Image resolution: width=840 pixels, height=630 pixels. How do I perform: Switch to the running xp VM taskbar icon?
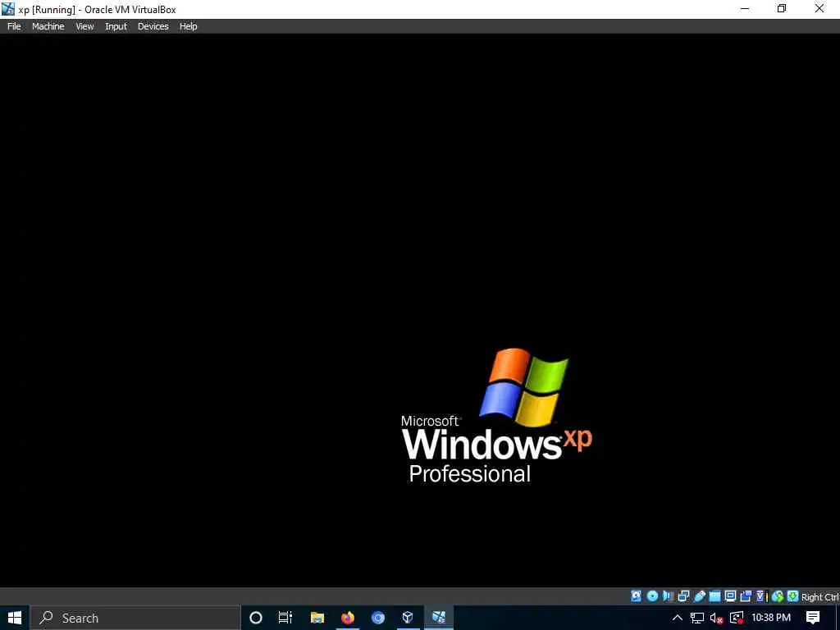tap(439, 618)
